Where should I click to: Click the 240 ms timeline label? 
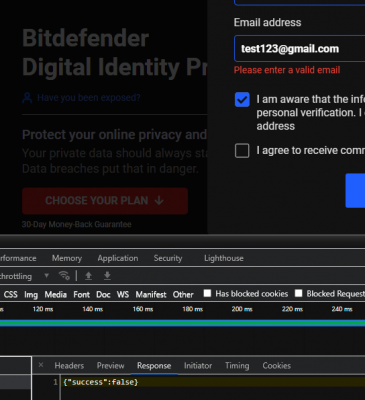342,309
